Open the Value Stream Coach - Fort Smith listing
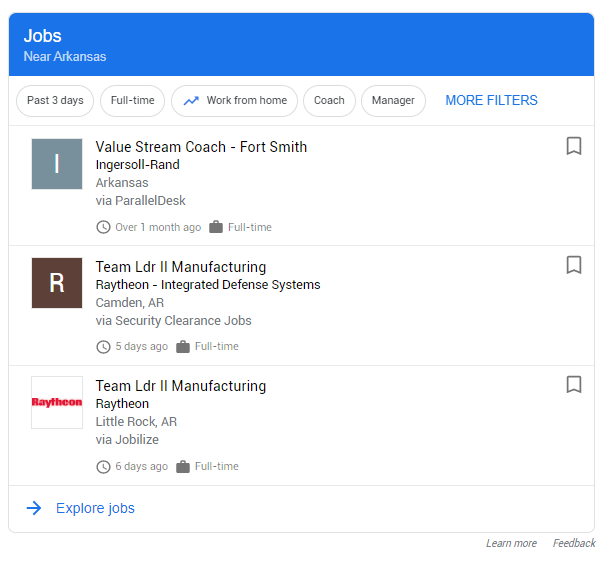610x562 pixels. (x=201, y=147)
